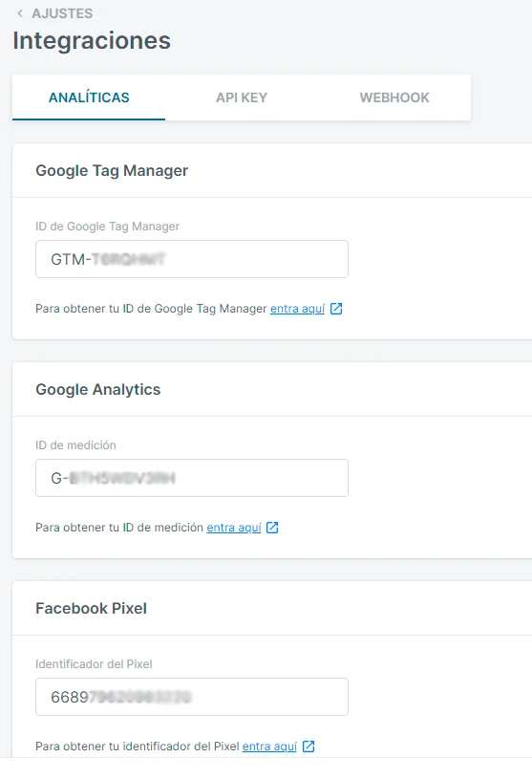Click external-link icon after ID de medición help
Screen dimensions: 532x779
coord(272,528)
